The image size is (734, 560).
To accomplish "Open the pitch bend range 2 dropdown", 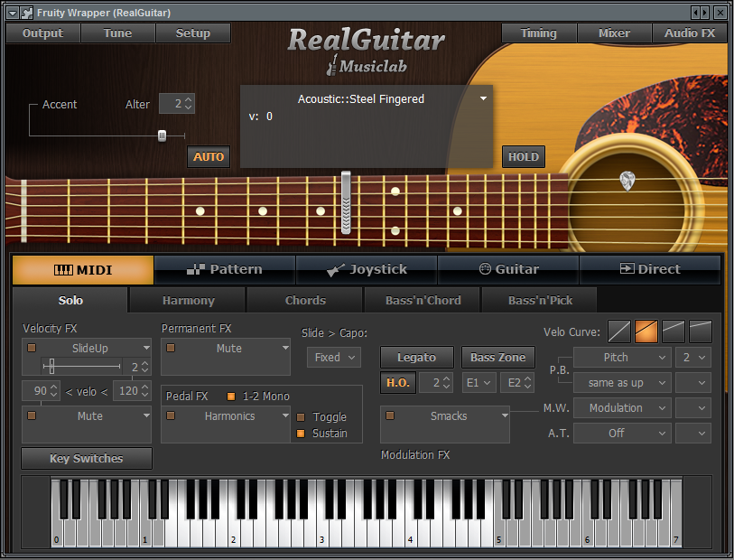I will pos(693,358).
